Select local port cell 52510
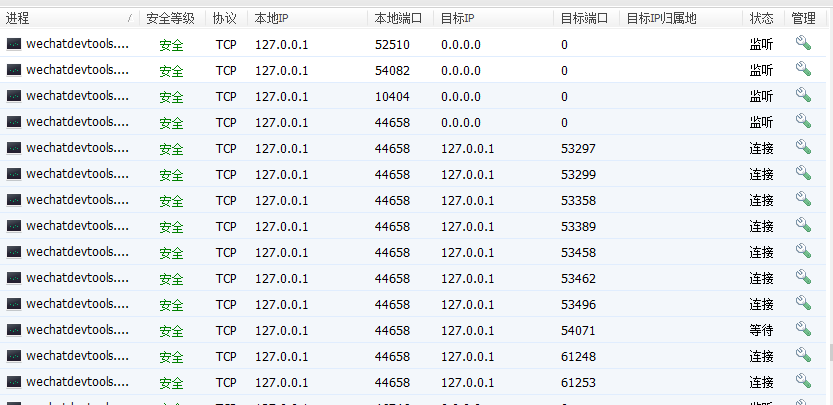This screenshot has width=833, height=405. pos(392,45)
